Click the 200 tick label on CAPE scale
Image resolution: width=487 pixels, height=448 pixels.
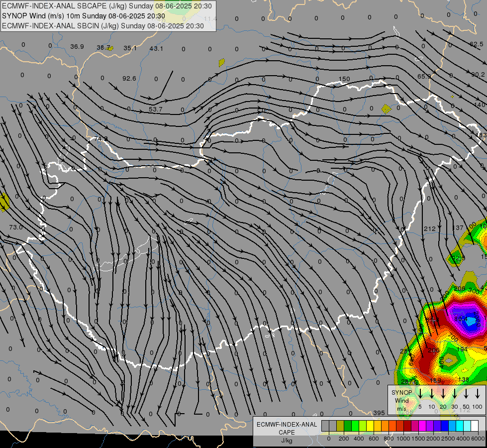pos(344,439)
